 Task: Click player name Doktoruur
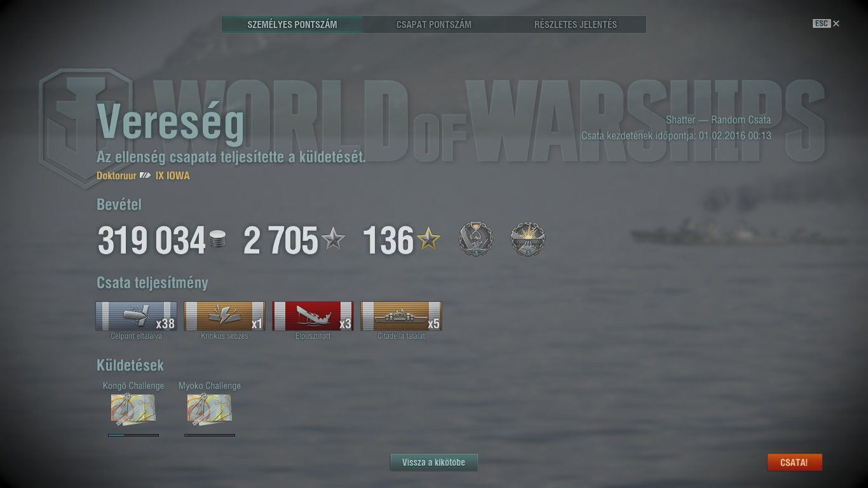click(116, 175)
